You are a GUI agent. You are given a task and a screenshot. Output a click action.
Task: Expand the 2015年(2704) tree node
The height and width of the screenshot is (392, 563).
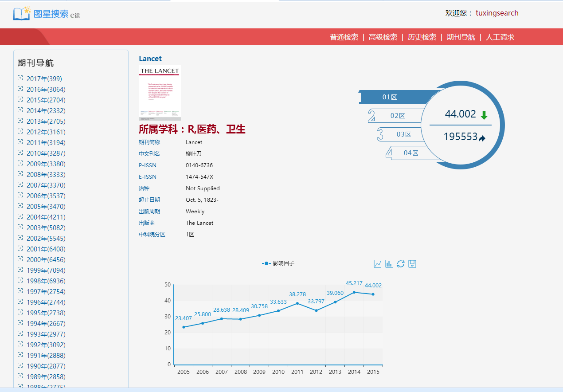pos(20,99)
